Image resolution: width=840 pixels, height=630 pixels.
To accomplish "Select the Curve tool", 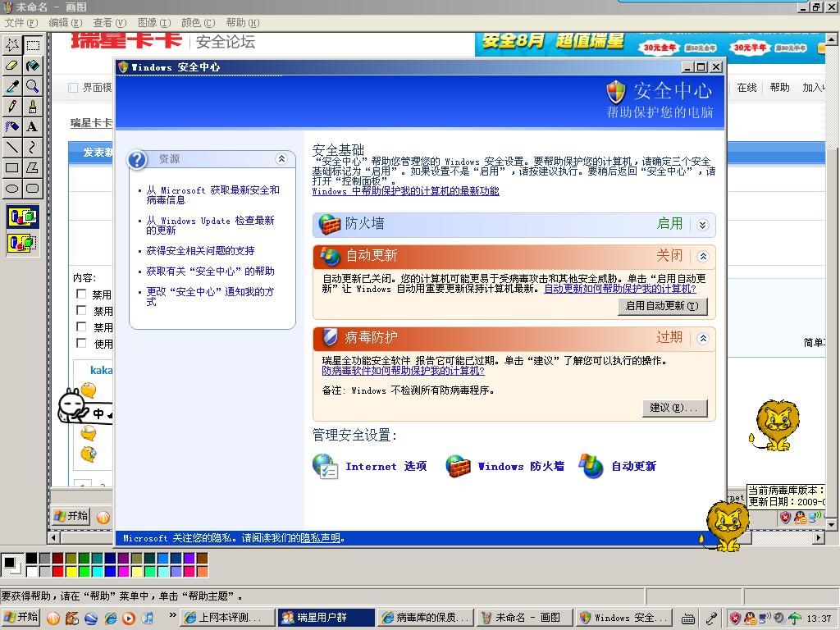I will tap(33, 147).
